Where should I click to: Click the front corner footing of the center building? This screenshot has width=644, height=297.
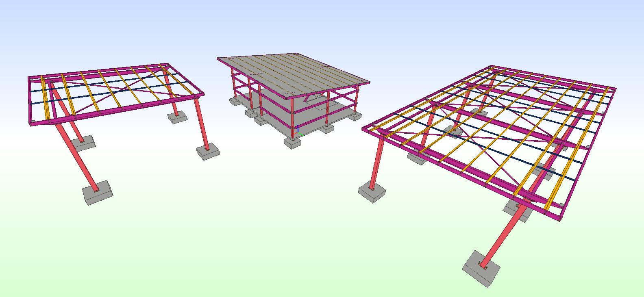coord(293,143)
